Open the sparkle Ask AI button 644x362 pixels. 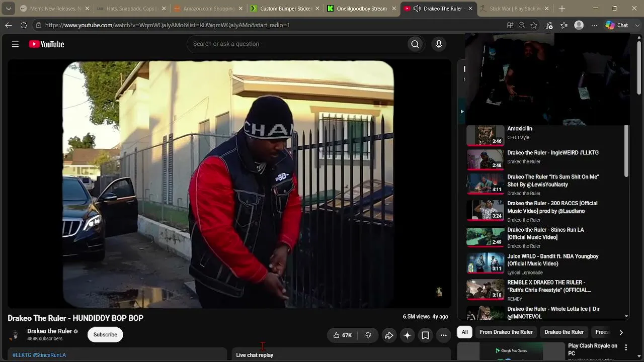[407, 335]
